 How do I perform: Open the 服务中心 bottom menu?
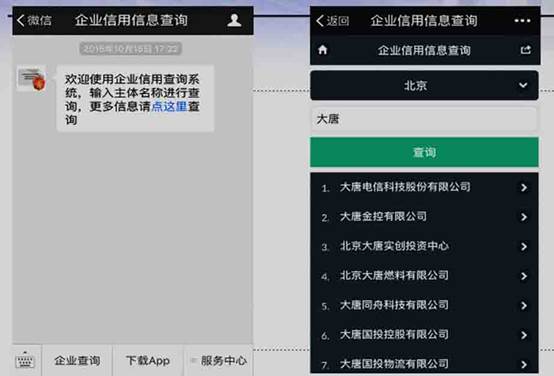[218, 360]
